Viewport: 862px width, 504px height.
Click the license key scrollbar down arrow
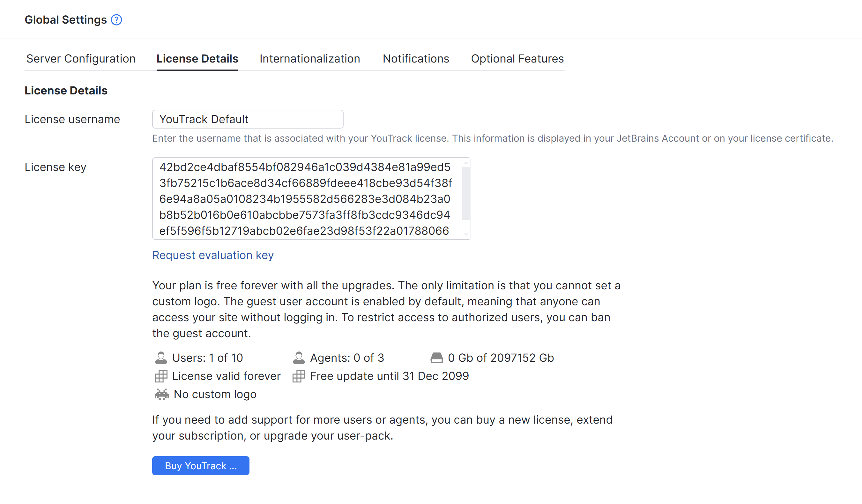[465, 235]
